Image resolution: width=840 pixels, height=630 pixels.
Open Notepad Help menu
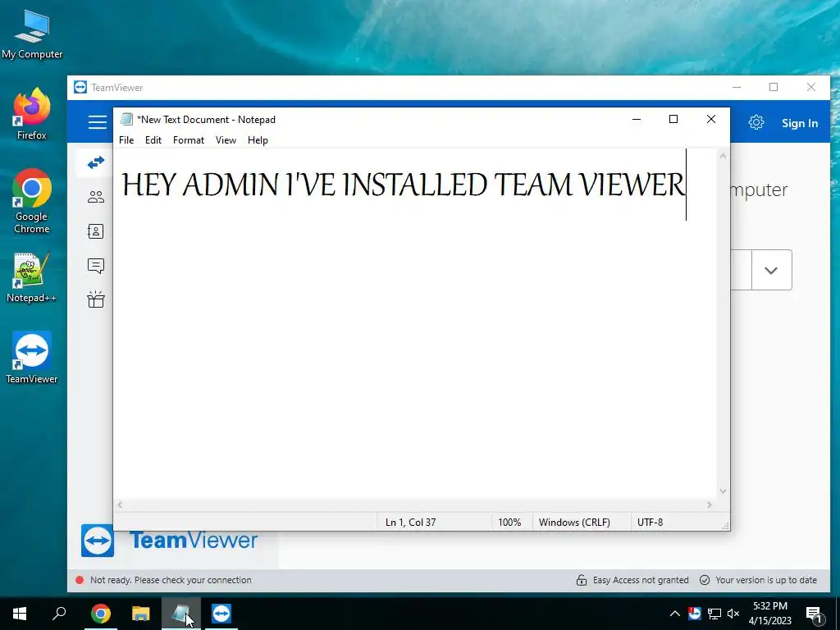258,140
